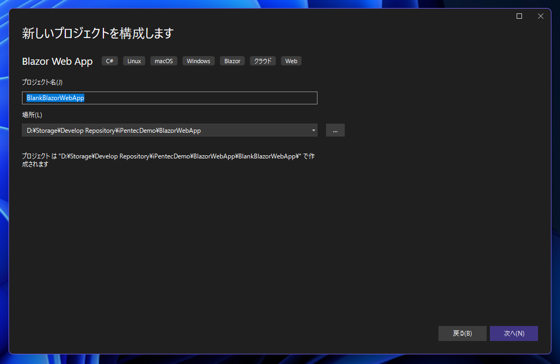Click the Blazor tag
This screenshot has height=364, width=560.
click(x=232, y=61)
